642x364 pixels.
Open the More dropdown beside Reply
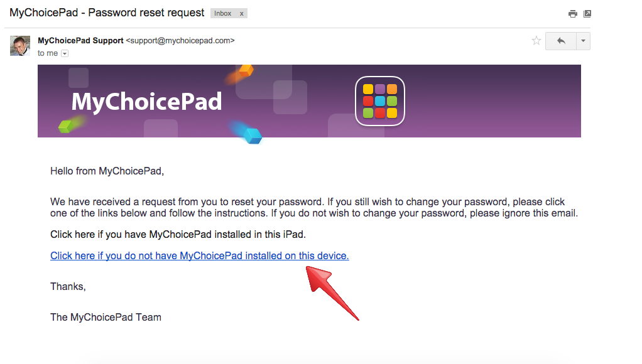tap(583, 41)
